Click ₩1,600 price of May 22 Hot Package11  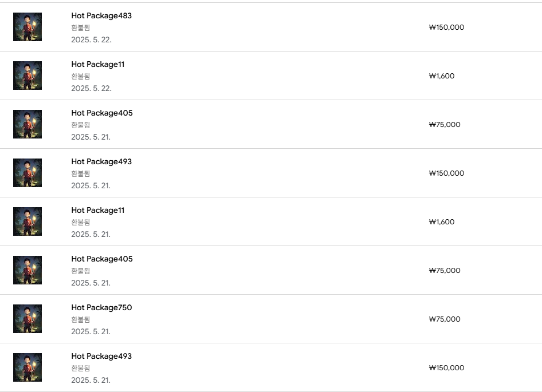tap(442, 76)
